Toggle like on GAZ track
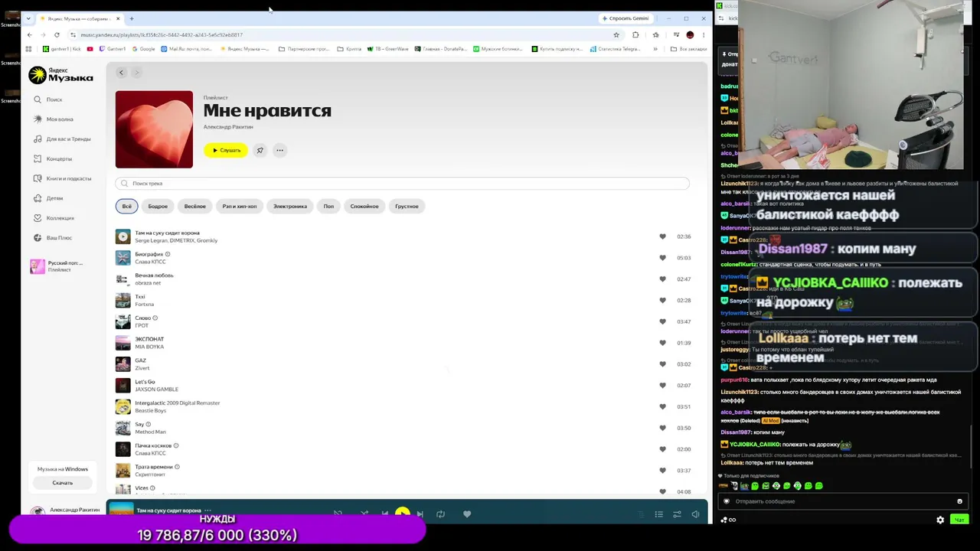Image resolution: width=980 pixels, height=551 pixels. (x=662, y=364)
